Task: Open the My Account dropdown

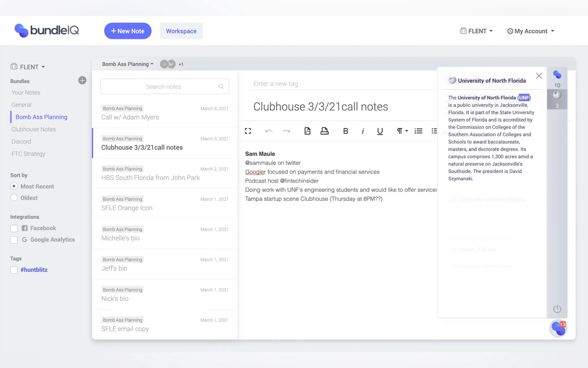Action: click(x=531, y=31)
